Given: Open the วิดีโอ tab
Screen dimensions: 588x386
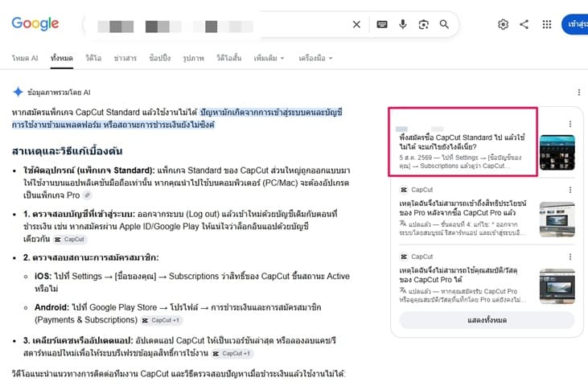Looking at the screenshot, I should [93, 58].
